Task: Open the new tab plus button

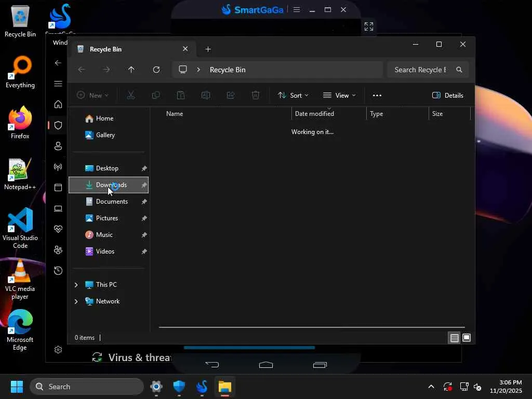Action: [208, 49]
